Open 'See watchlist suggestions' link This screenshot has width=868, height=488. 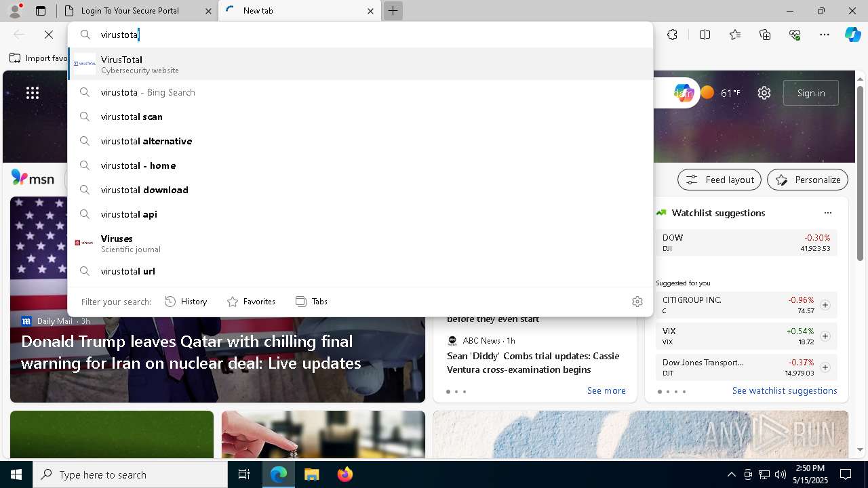coord(785,390)
